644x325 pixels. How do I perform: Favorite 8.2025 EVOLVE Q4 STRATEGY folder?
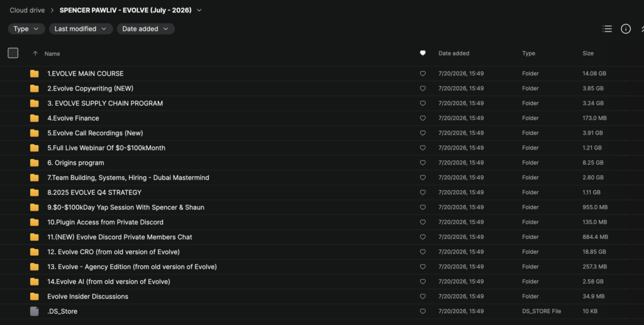coord(423,192)
